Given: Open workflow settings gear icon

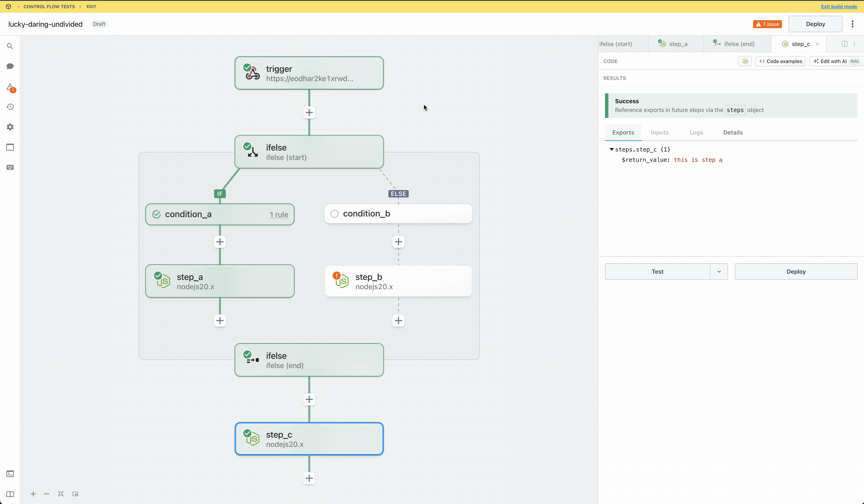Looking at the screenshot, I should tap(10, 127).
